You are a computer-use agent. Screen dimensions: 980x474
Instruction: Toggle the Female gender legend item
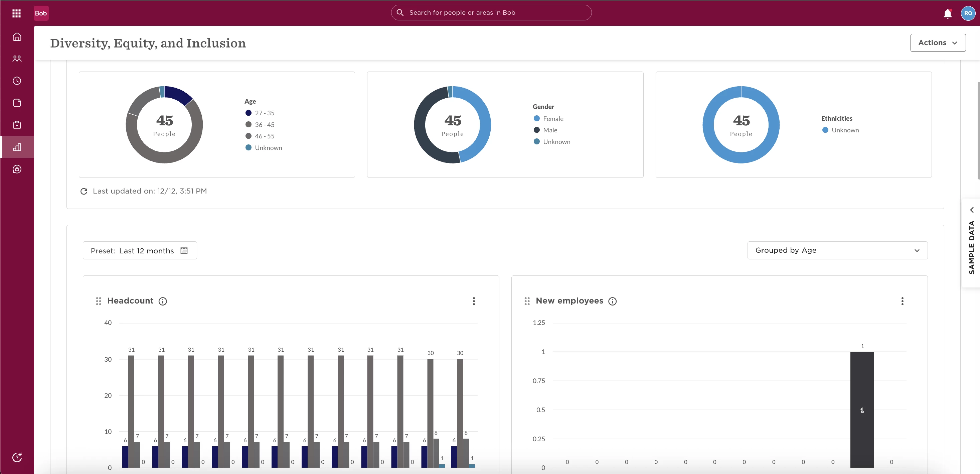point(548,118)
